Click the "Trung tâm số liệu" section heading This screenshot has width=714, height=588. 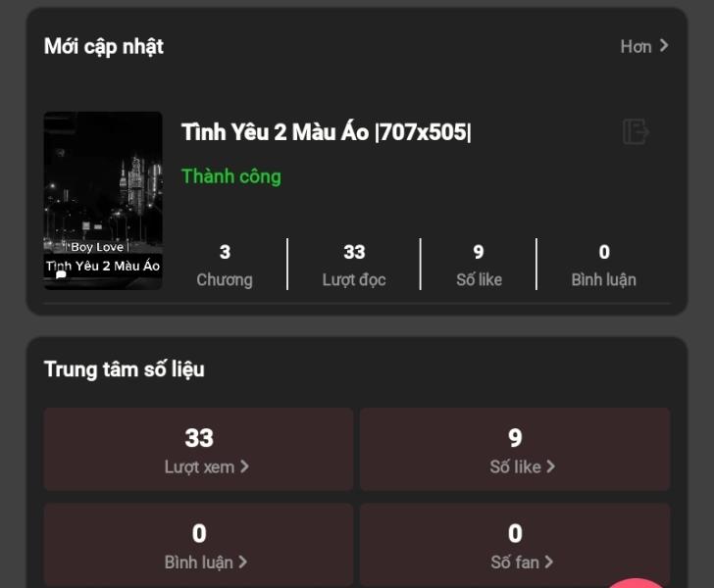(125, 369)
